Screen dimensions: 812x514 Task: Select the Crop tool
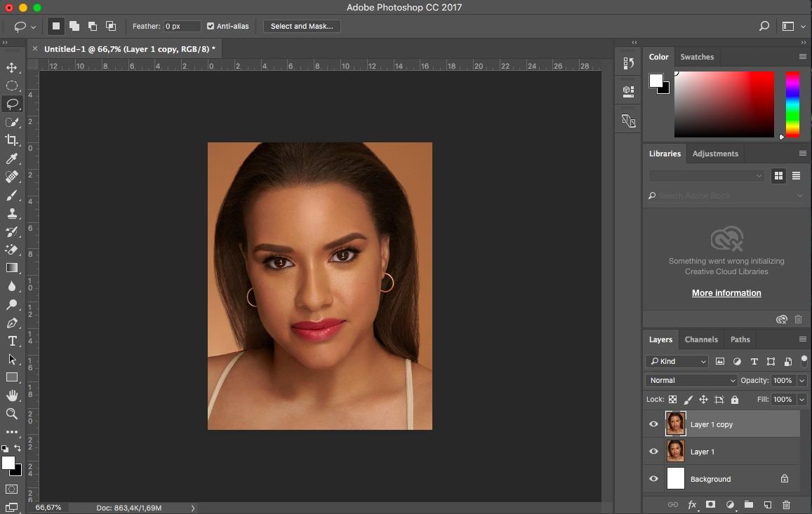click(x=12, y=140)
